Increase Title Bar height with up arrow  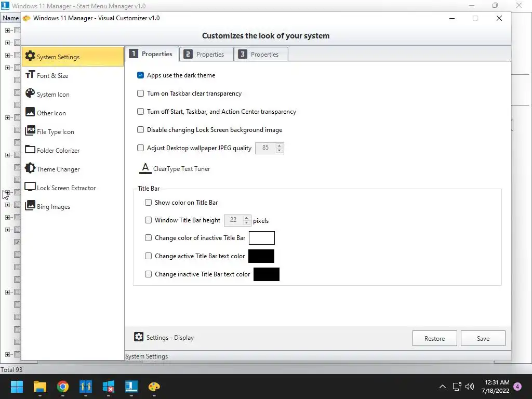pyautogui.click(x=247, y=218)
